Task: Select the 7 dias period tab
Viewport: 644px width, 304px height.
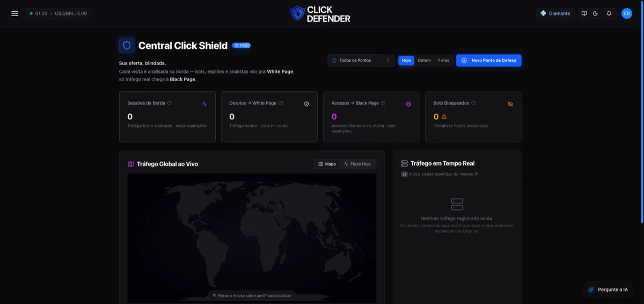Action: click(x=443, y=61)
